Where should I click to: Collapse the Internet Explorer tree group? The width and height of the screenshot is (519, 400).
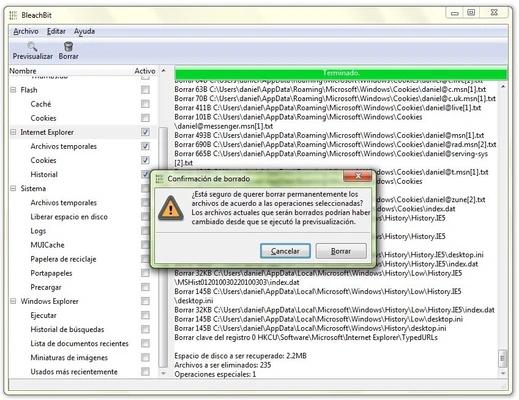coord(13,132)
